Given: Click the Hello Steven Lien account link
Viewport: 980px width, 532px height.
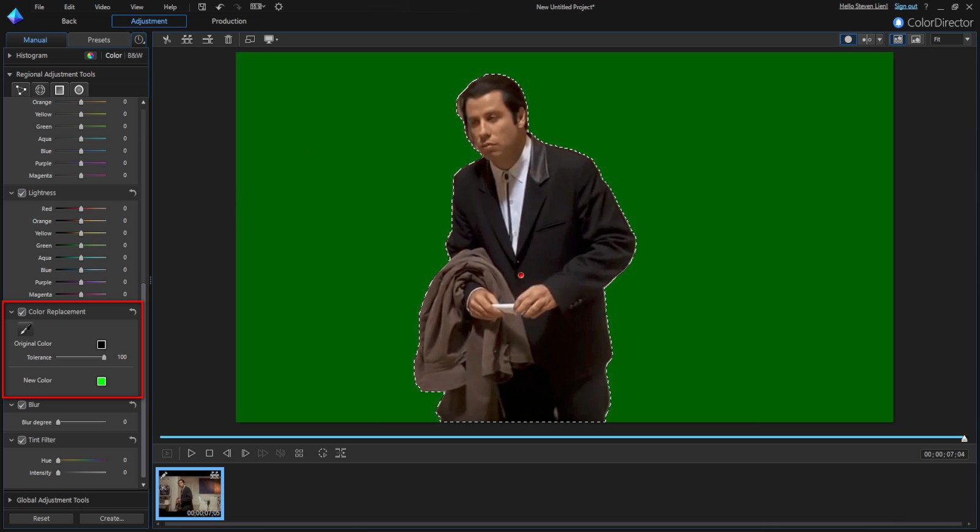Looking at the screenshot, I should point(863,6).
